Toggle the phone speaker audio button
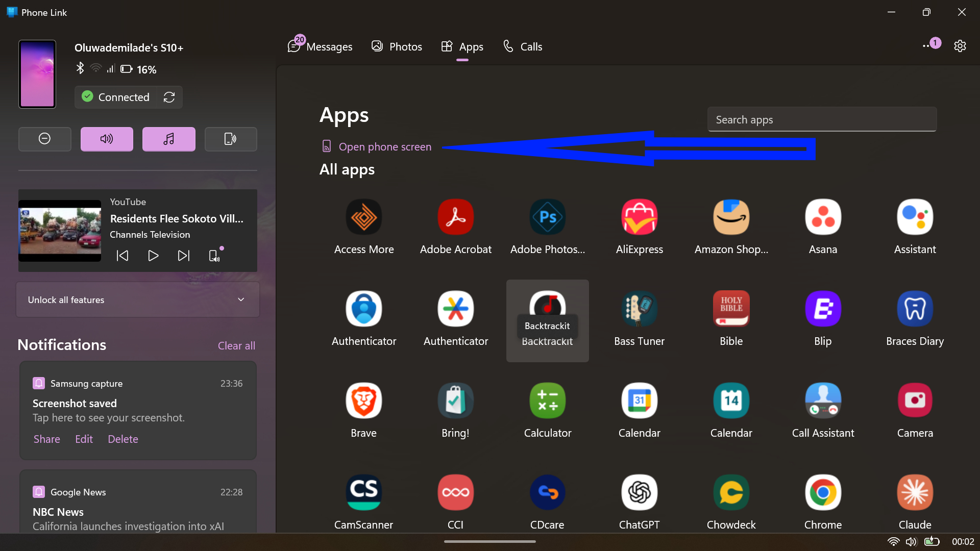This screenshot has width=980, height=551. 107,139
